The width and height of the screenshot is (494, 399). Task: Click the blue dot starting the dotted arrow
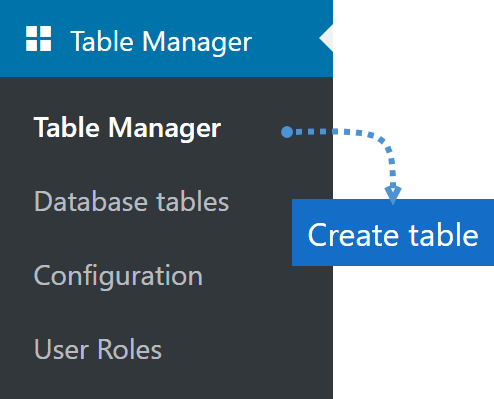tap(287, 132)
